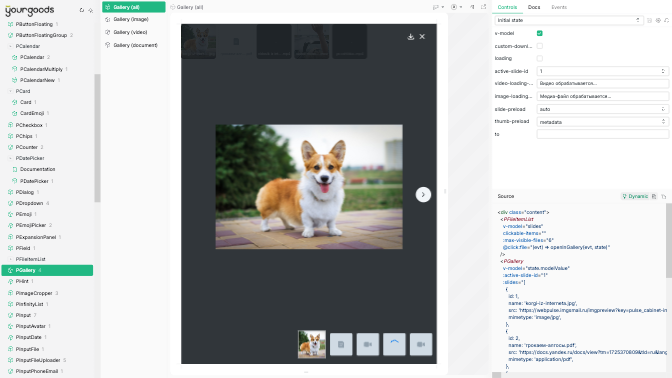
Task: Enable the custom-download checkbox
Action: (540, 46)
